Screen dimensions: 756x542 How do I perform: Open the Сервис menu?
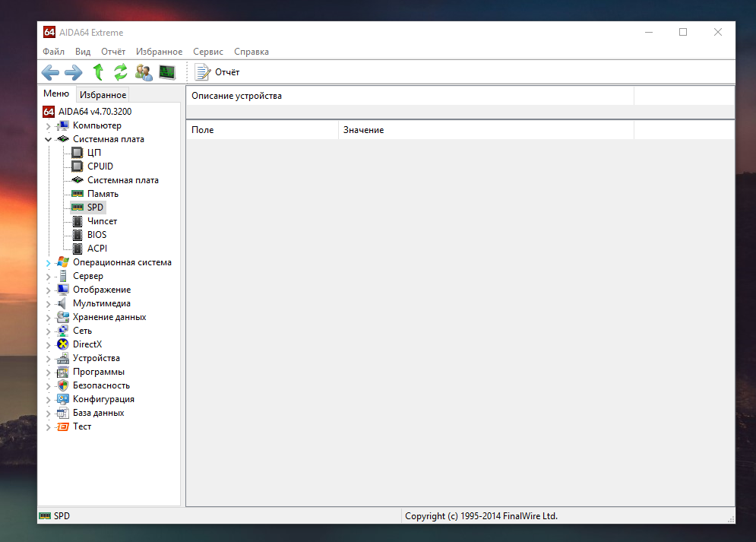click(x=207, y=52)
